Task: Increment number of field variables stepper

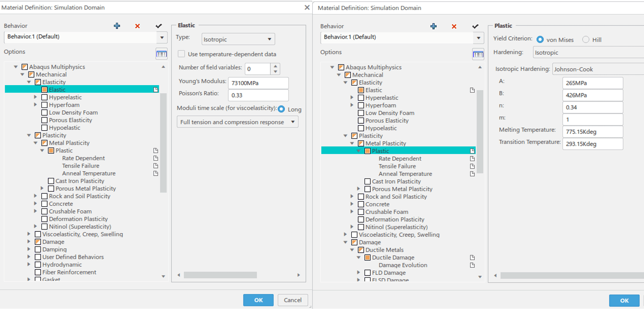Action: click(x=275, y=66)
